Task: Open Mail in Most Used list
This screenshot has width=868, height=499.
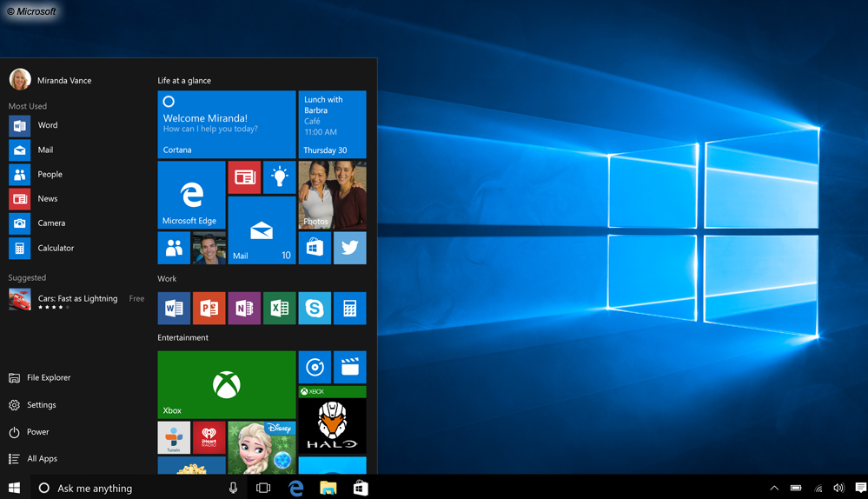Action: coord(31,150)
